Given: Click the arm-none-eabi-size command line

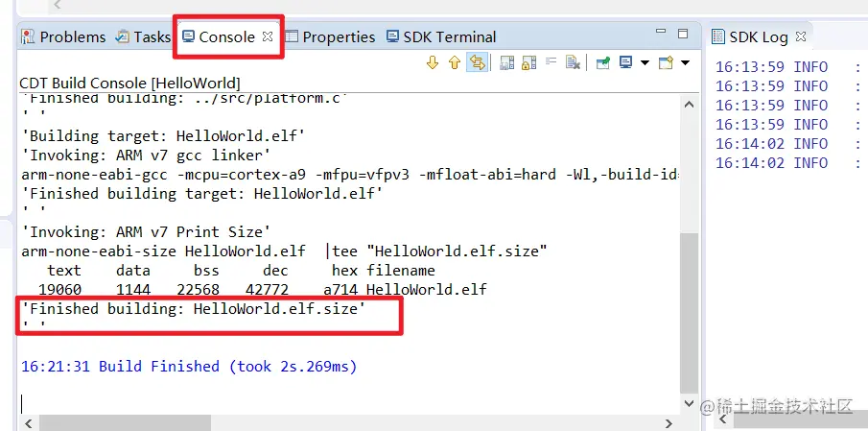Looking at the screenshot, I should click(284, 251).
